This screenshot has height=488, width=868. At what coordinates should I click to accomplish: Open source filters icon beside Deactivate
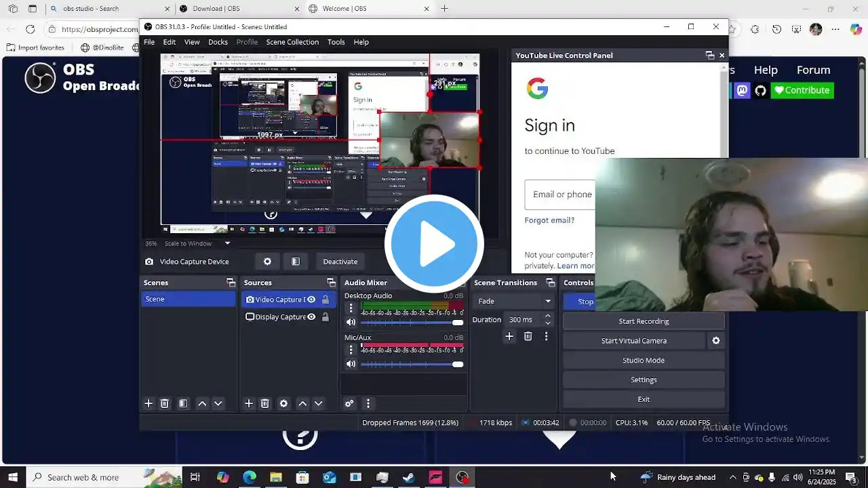pos(296,262)
